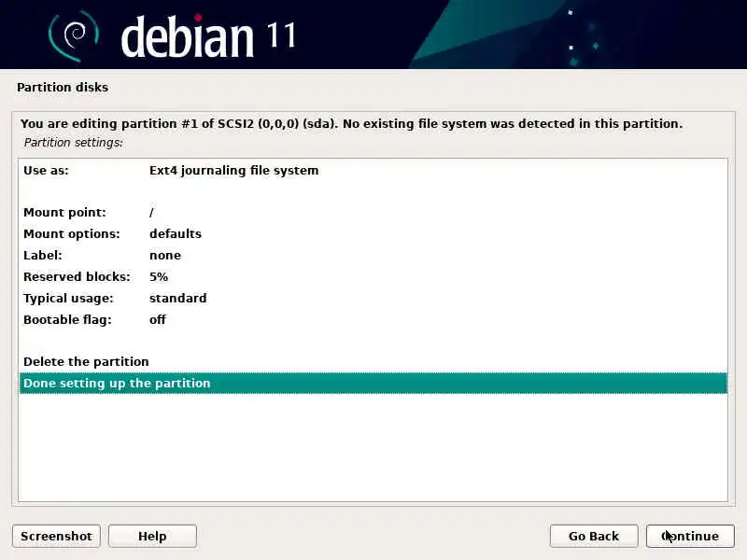Click the 'You are editing partition #1' message

click(x=352, y=124)
